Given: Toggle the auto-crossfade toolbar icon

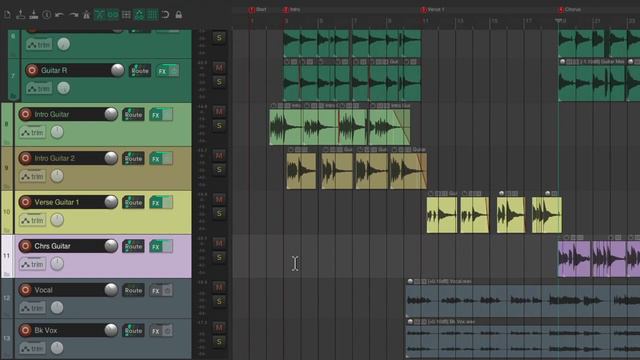Looking at the screenshot, I should (100, 15).
